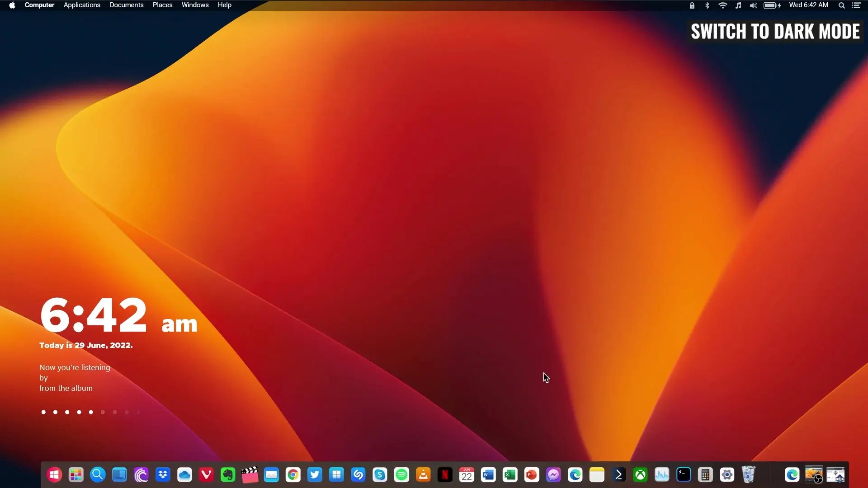Toggle Bluetooth in the menu bar

(x=707, y=5)
